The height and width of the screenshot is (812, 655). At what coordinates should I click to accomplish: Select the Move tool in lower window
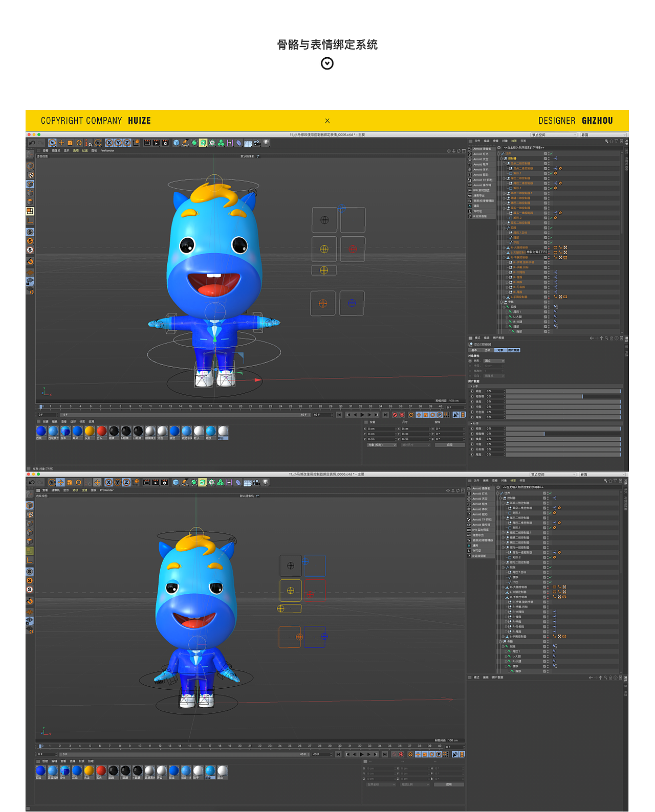pos(60,482)
